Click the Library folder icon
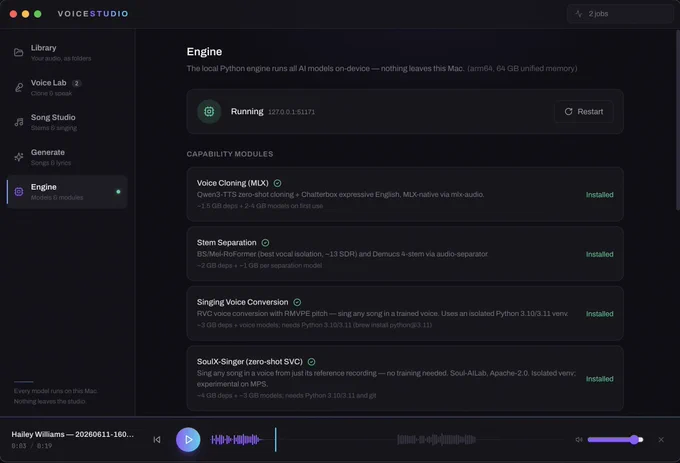Image resolution: width=680 pixels, height=463 pixels. pos(19,52)
